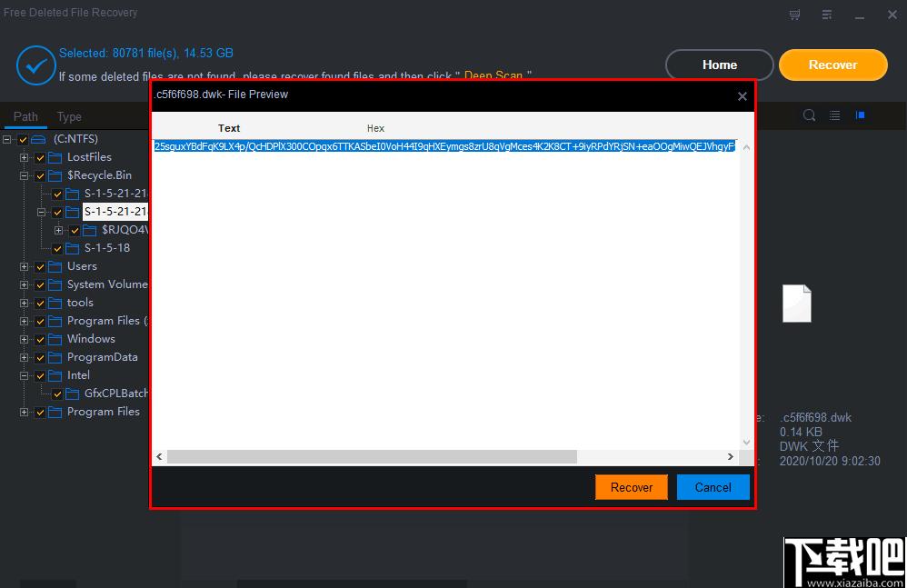The height and width of the screenshot is (588, 907).
Task: Collapse the C:NTFS drive node
Action: (7, 139)
